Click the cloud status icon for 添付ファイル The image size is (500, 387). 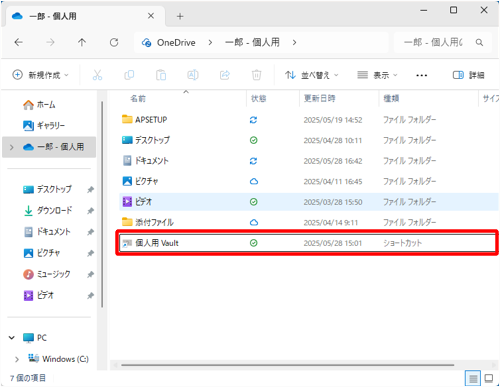pos(254,222)
